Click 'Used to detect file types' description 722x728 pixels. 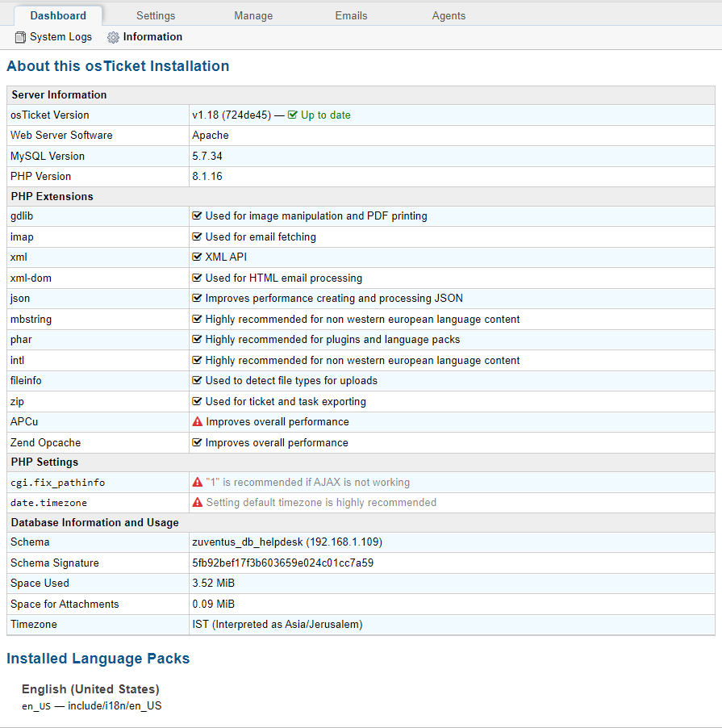click(291, 381)
